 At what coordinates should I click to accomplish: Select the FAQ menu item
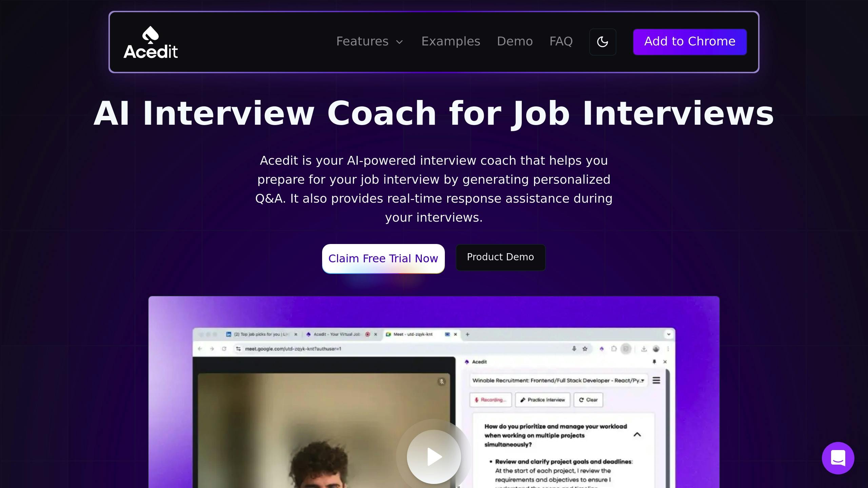[561, 41]
